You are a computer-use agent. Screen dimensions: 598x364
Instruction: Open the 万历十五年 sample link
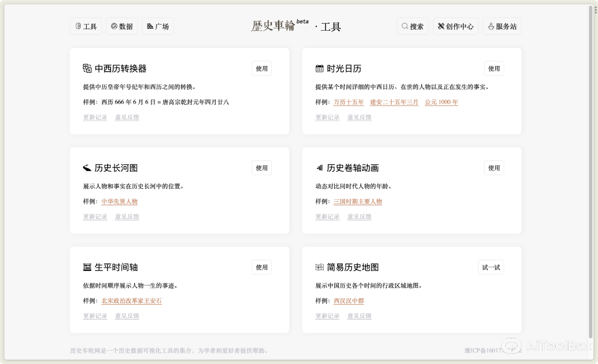[348, 102]
